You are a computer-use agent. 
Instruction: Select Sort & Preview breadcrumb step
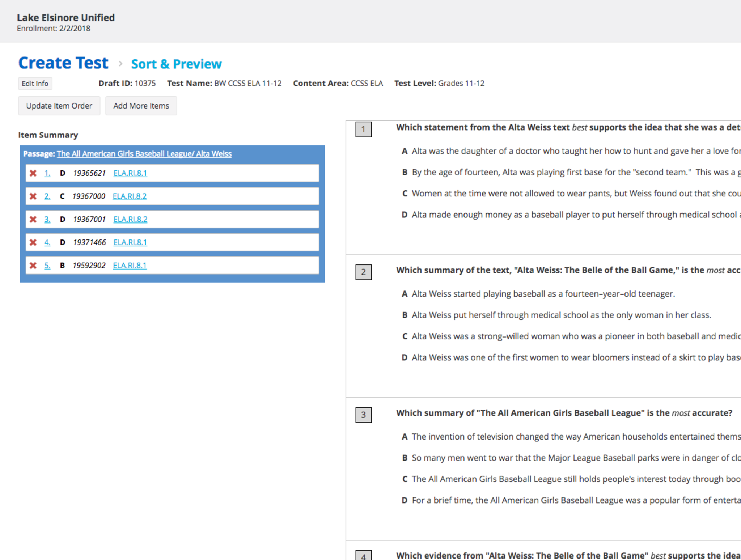point(176,64)
